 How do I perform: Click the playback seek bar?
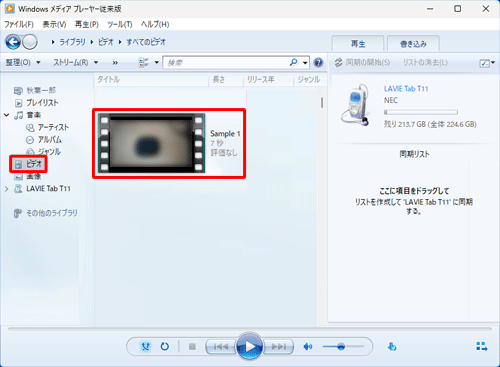point(250,329)
